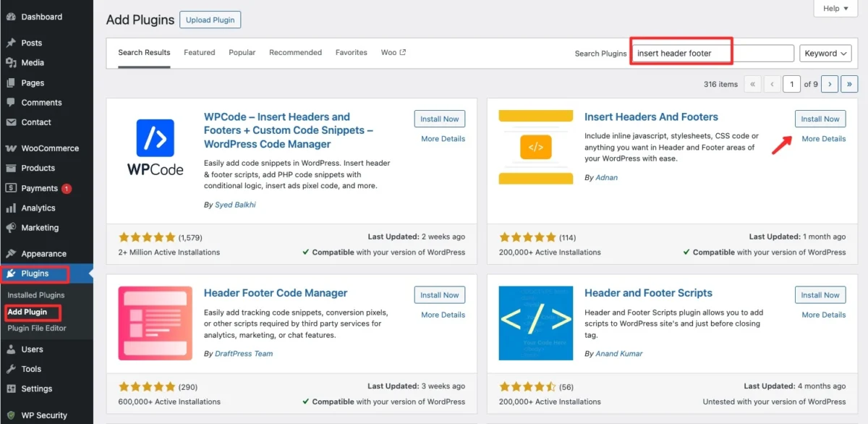Screen dimensions: 868x424
Task: Open author DraftPress Team link
Action: pos(244,354)
